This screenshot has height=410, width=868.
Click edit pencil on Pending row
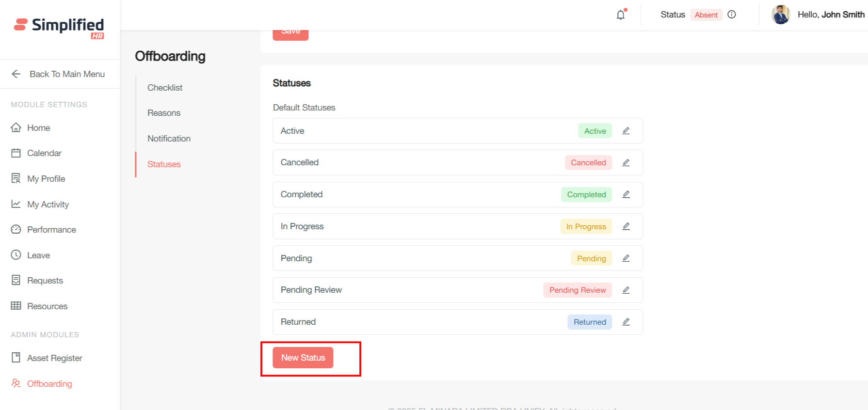626,258
